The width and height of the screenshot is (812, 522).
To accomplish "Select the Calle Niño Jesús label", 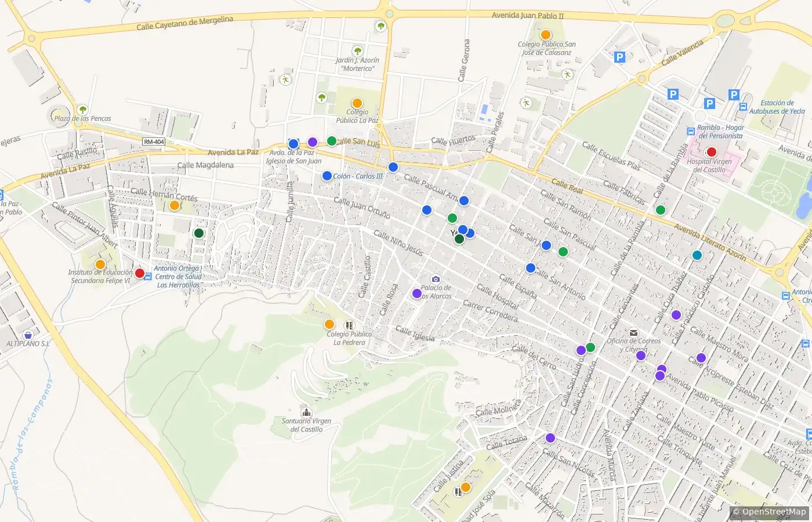I will point(398,242).
